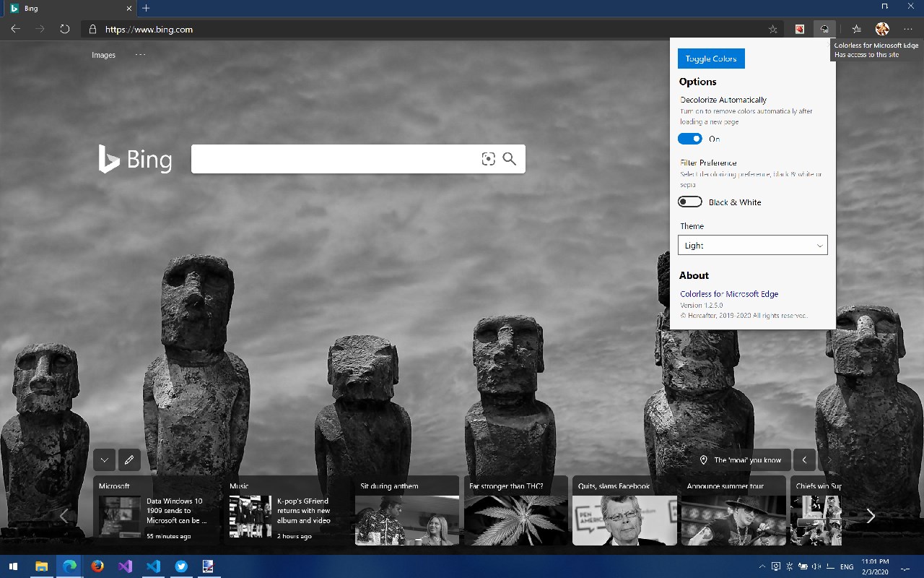Turn off Decolorize Automatically switch

pos(690,139)
